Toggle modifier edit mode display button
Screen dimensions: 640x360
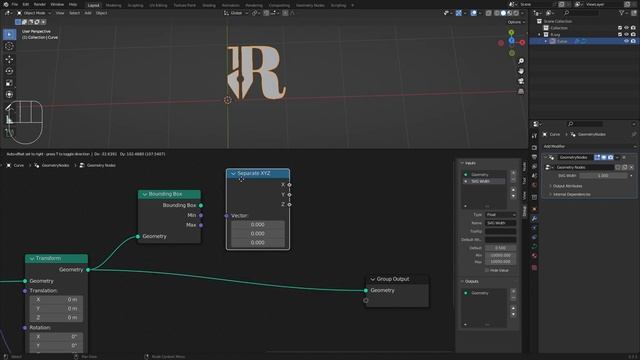(597, 157)
